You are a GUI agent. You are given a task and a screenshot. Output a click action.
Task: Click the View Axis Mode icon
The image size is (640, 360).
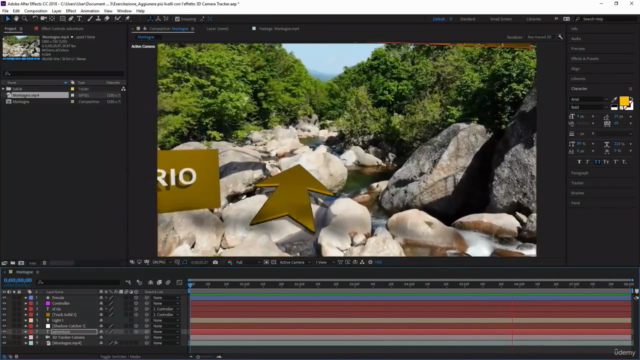point(166,19)
